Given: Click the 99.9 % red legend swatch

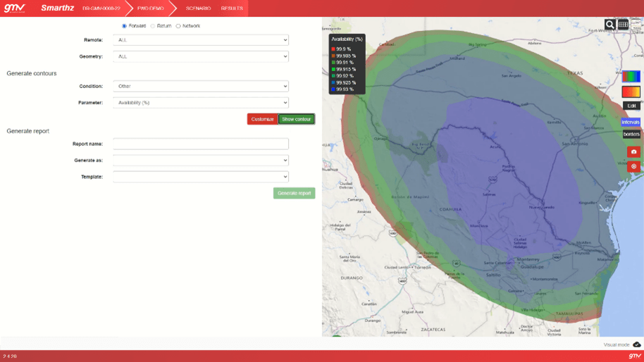Looking at the screenshot, I should tap(333, 49).
